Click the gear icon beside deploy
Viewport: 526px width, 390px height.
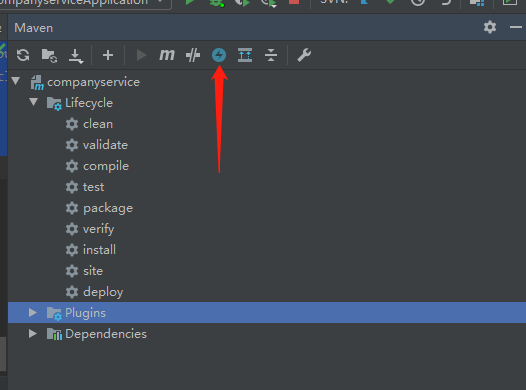point(72,292)
